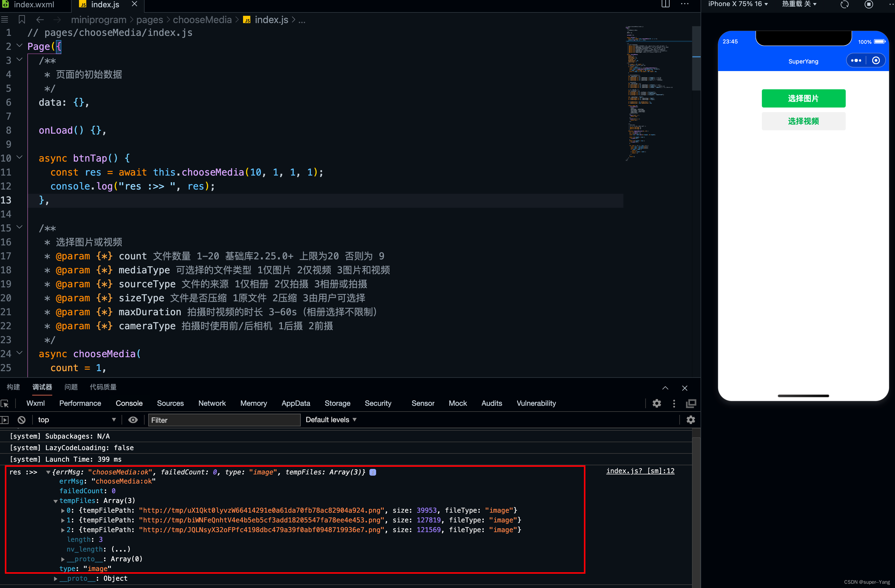Image resolution: width=895 pixels, height=588 pixels.
Task: Click the chooseMedia breadcrumb folder
Action: [202, 19]
